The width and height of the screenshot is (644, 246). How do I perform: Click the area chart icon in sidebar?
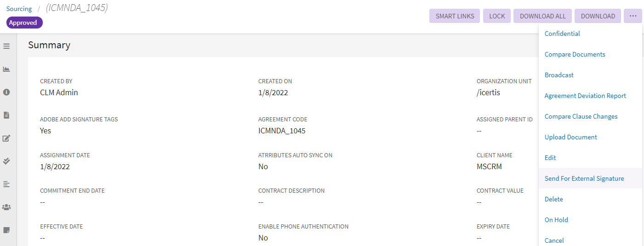tap(6, 69)
